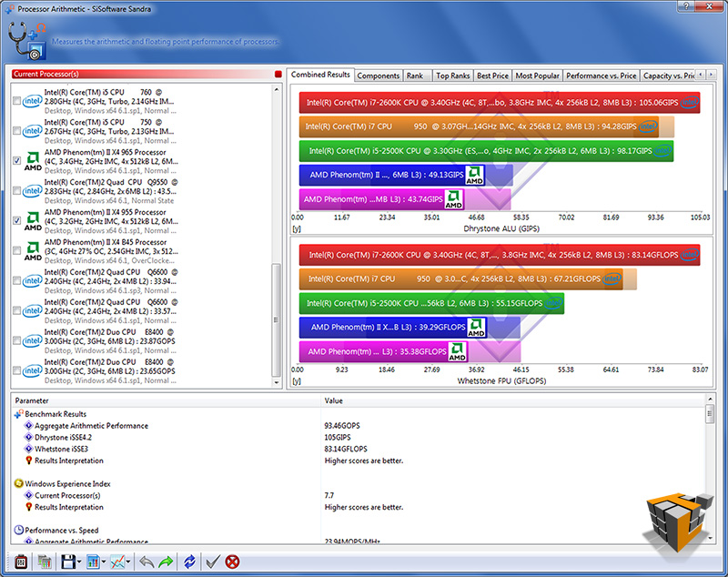Check the Intel Core i5 750 processor box
The height and width of the screenshot is (577, 728).
click(16, 131)
